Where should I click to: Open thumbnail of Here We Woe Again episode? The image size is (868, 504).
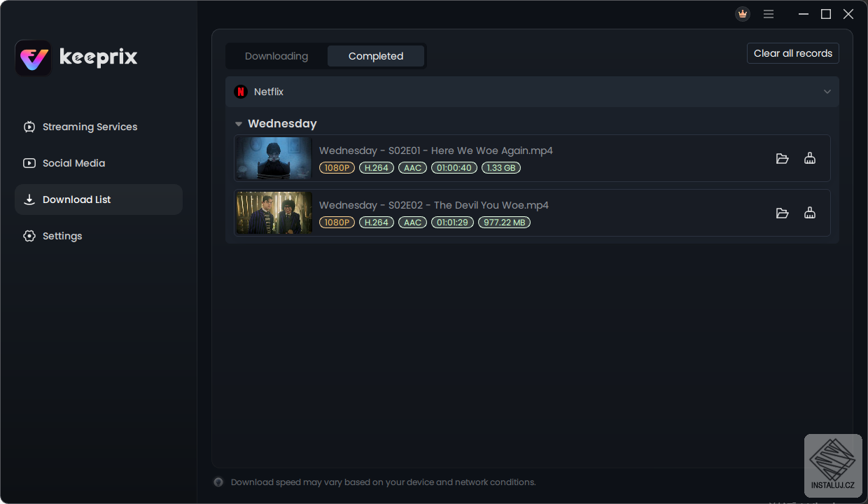274,158
